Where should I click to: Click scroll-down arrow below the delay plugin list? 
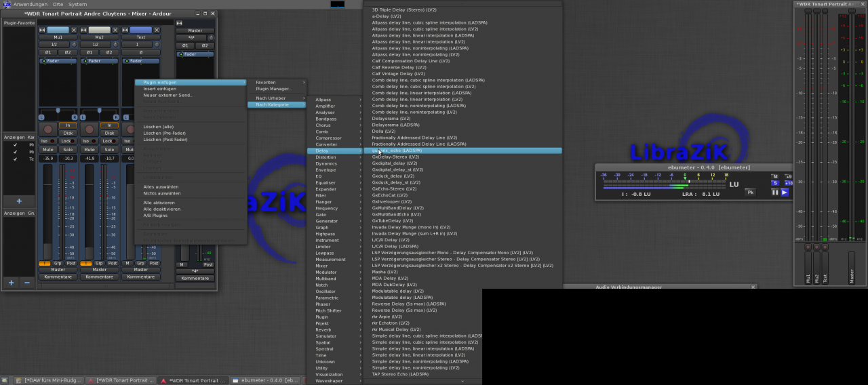click(463, 381)
